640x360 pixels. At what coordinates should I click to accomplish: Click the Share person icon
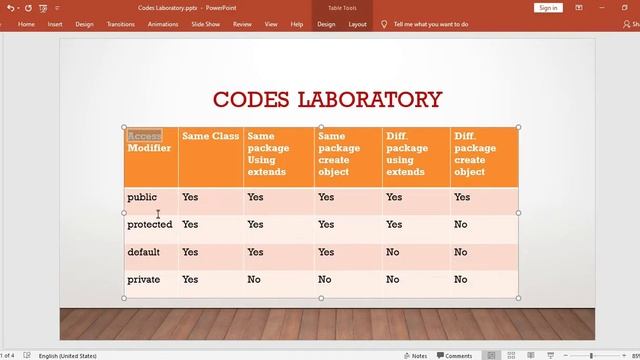point(627,24)
